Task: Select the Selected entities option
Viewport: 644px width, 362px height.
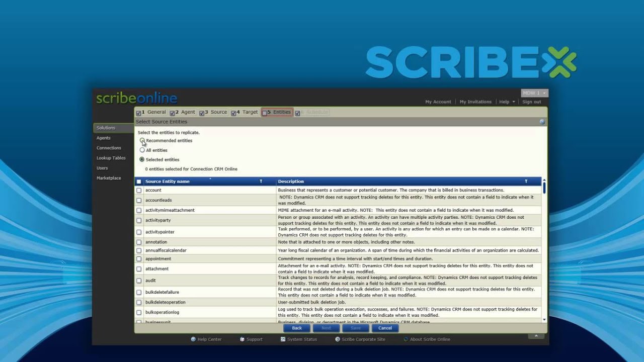Action: [x=142, y=159]
